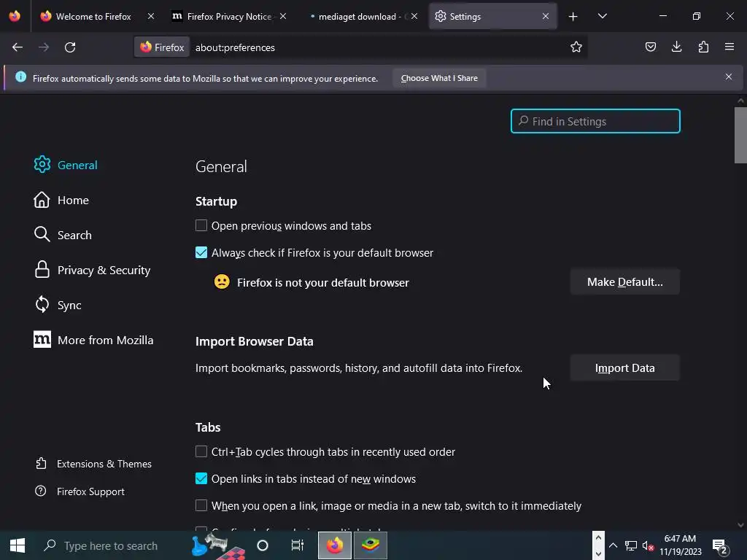The image size is (747, 560).
Task: Open the muted volume tray icon
Action: pyautogui.click(x=648, y=546)
